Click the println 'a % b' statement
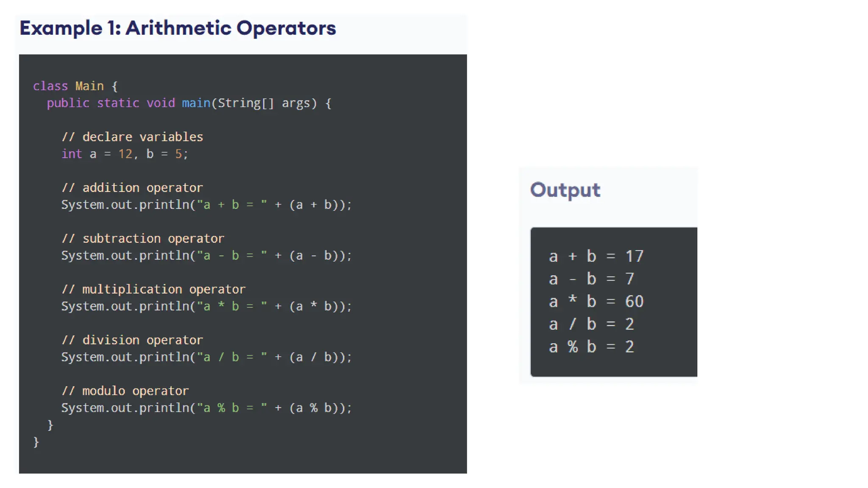 (206, 408)
